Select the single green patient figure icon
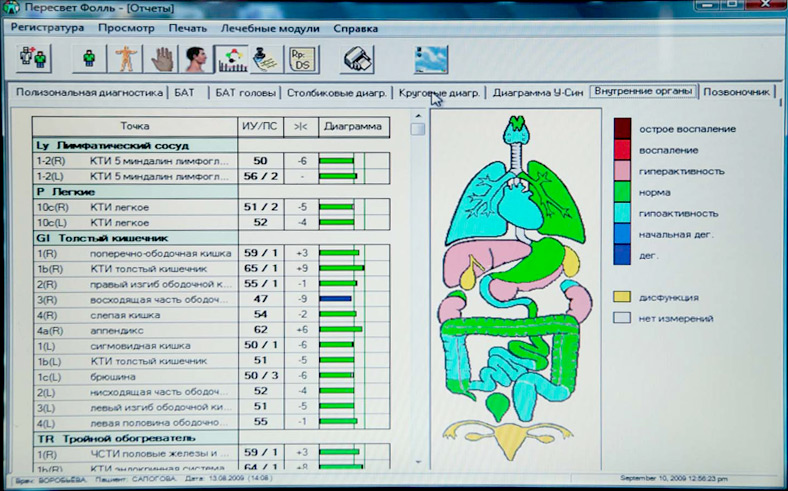The height and width of the screenshot is (491, 788). tap(89, 59)
